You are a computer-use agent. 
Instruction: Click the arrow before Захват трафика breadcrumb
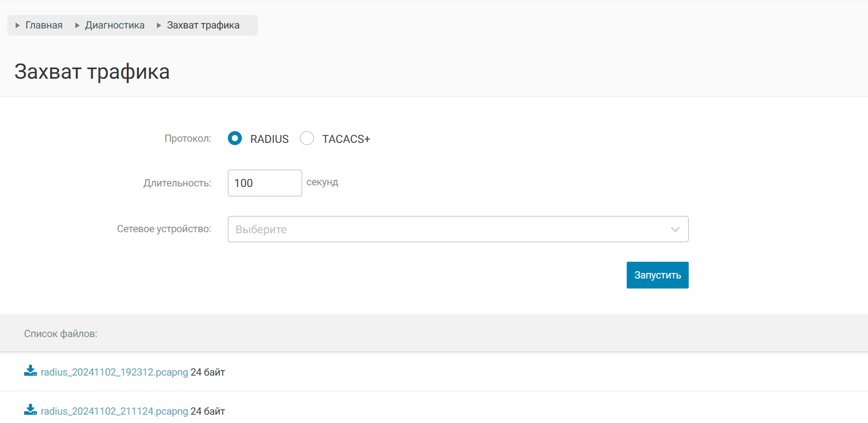(159, 26)
